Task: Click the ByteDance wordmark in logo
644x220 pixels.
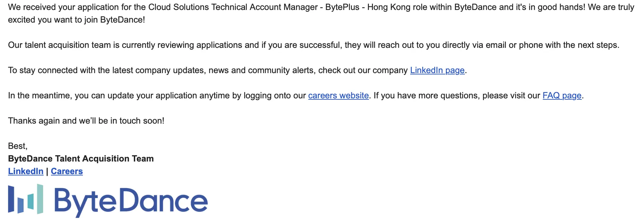Action: point(131,201)
